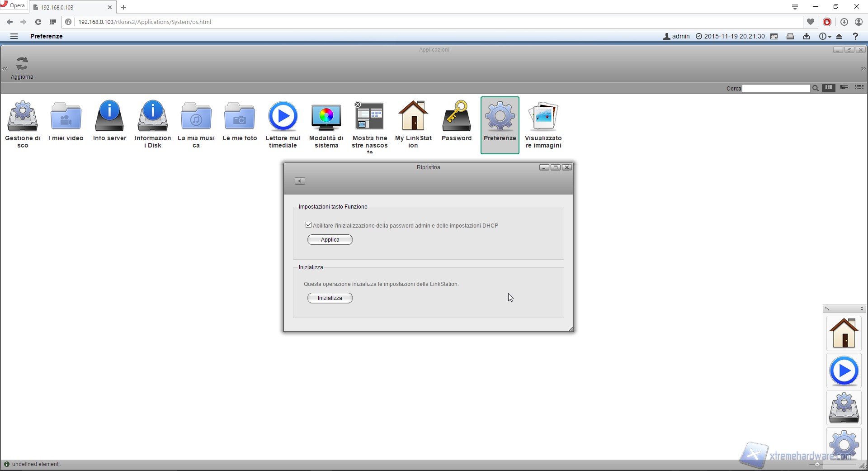Switch to detailed list view
This screenshot has height=471, width=868.
click(859, 88)
